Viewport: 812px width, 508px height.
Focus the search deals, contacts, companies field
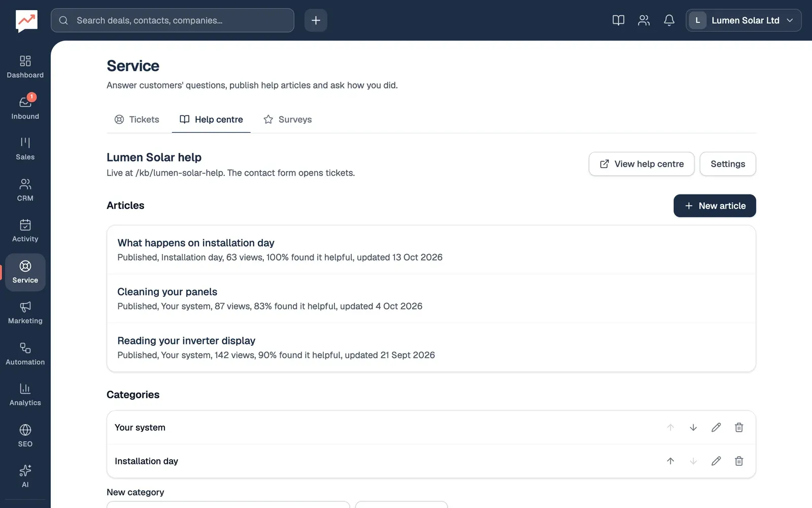point(173,20)
